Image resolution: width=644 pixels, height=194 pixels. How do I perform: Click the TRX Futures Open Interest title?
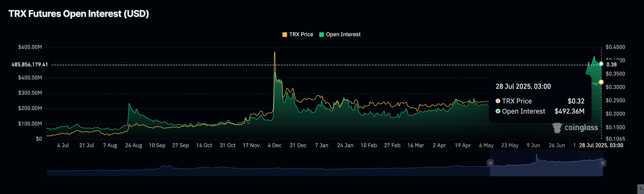79,14
